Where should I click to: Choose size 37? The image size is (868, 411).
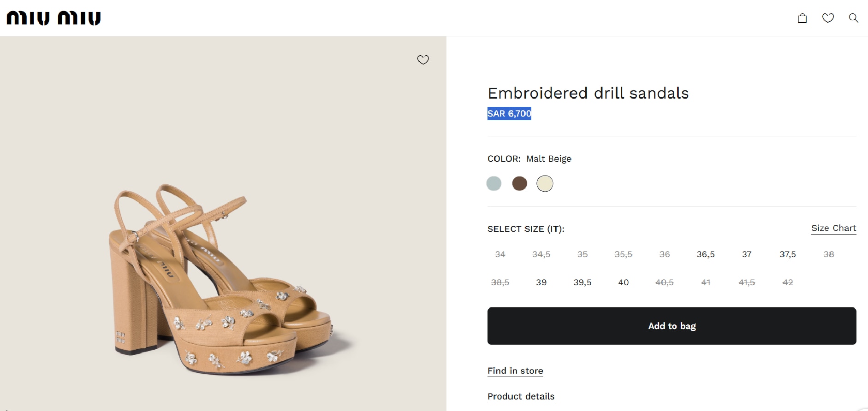(x=747, y=254)
